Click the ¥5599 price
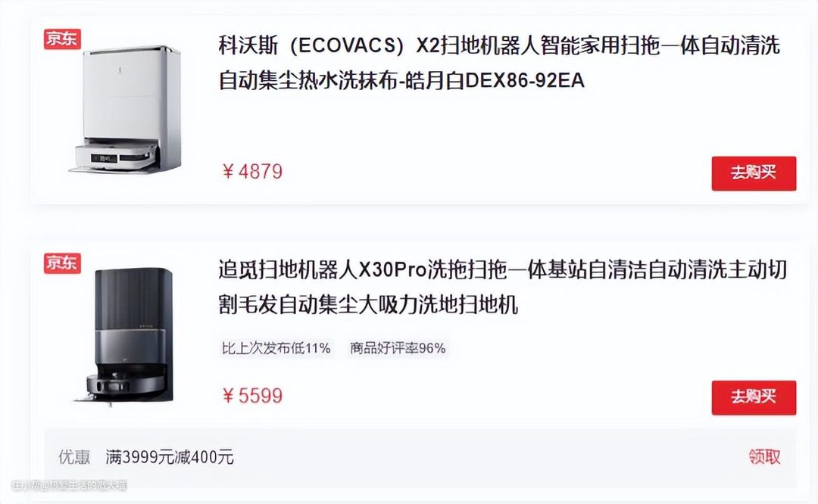818x504 pixels. click(x=252, y=396)
